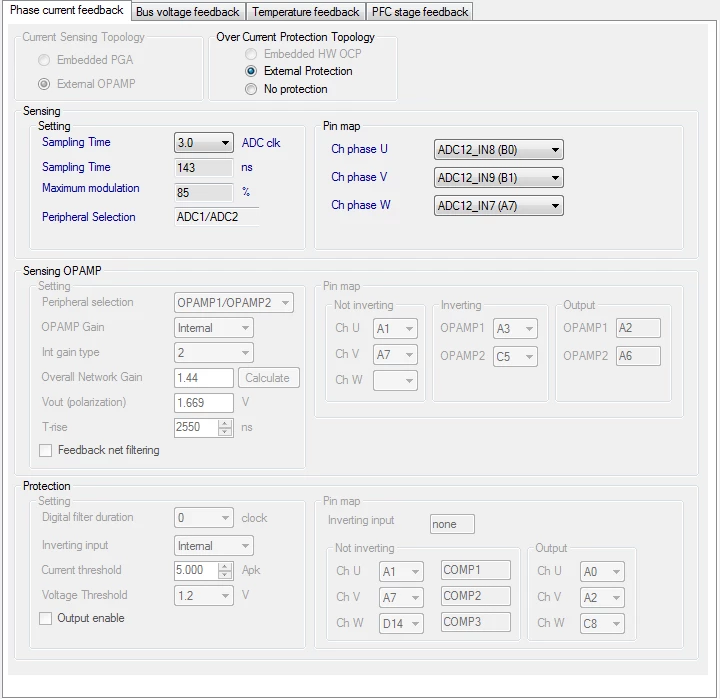Decrease T-rise with down arrow
The image size is (720, 699).
225,432
